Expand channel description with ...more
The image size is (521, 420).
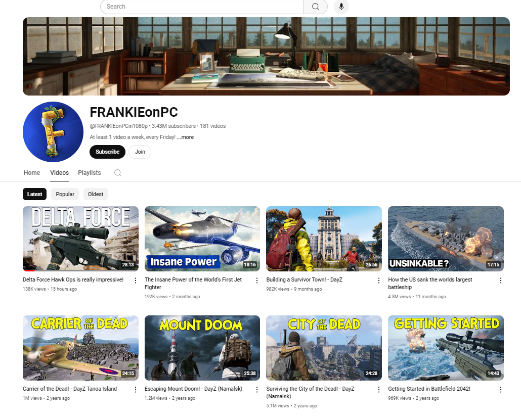(186, 137)
